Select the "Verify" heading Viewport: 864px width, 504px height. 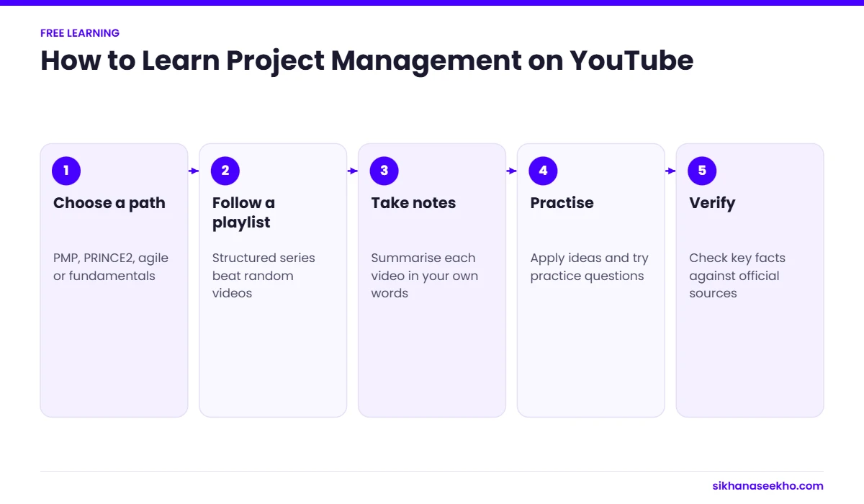(x=712, y=203)
